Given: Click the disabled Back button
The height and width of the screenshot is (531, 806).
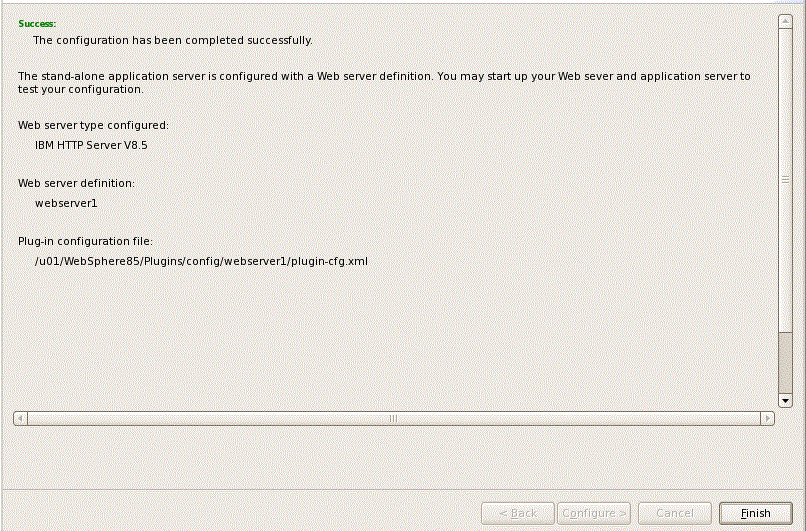Looking at the screenshot, I should pyautogui.click(x=517, y=513).
